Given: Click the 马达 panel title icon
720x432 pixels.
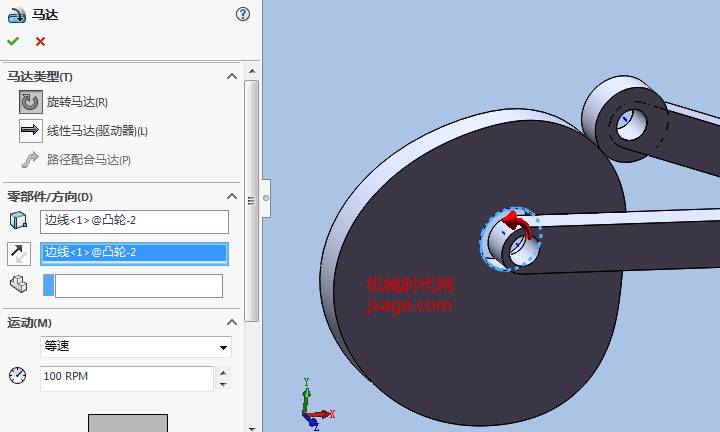Looking at the screenshot, I should tap(17, 15).
